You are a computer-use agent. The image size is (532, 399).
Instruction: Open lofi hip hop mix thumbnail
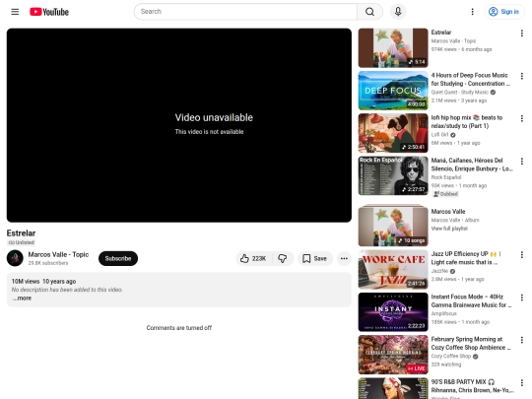(x=393, y=133)
